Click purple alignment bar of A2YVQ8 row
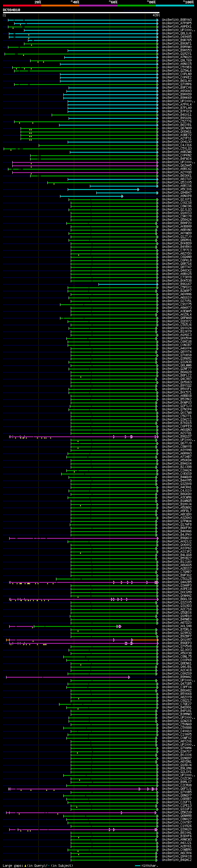This screenshot has height=868, width=197. [x=85, y=172]
